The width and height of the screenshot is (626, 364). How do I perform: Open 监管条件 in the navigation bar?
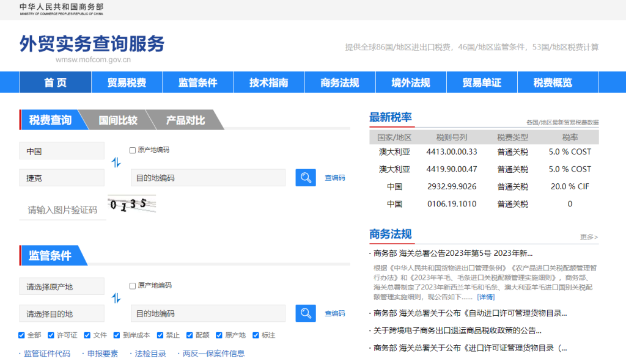pyautogui.click(x=198, y=82)
